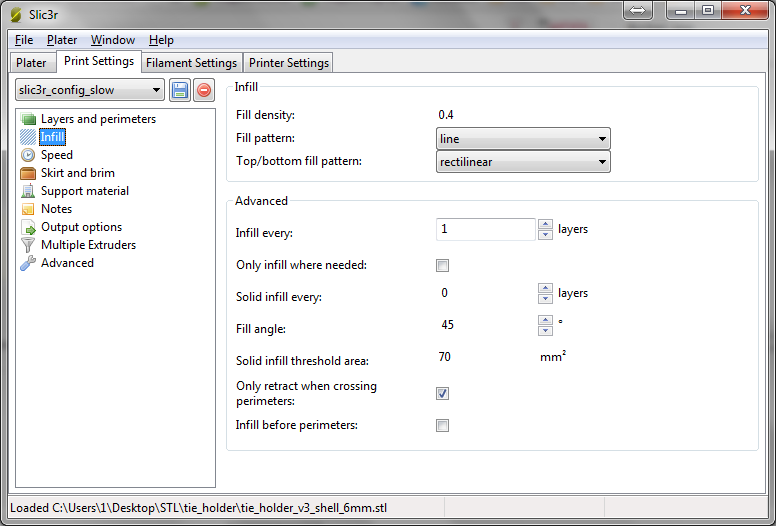Click the Multiple Extruders funnel icon
The image size is (776, 526).
28,245
